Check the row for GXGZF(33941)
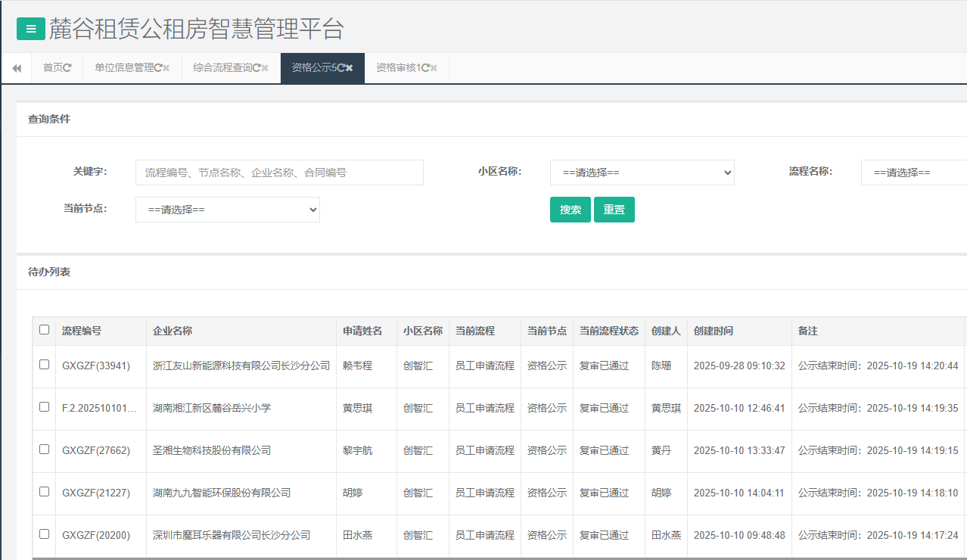The height and width of the screenshot is (560, 967). tap(44, 365)
